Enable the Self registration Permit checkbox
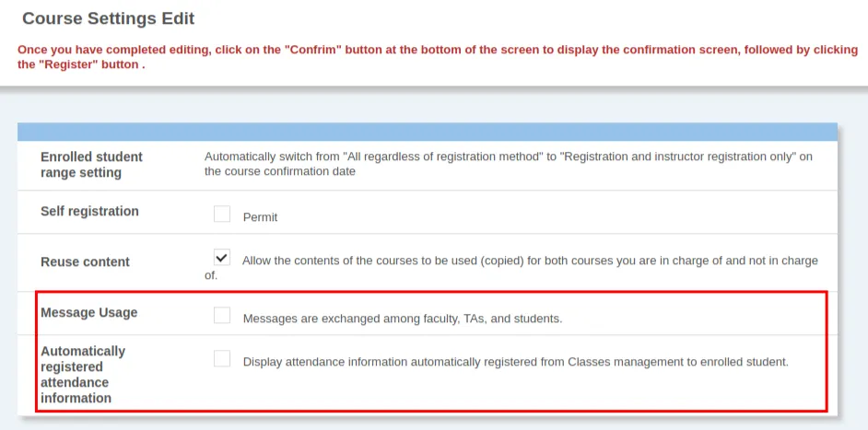Viewport: 868px width, 430px height. [x=222, y=214]
